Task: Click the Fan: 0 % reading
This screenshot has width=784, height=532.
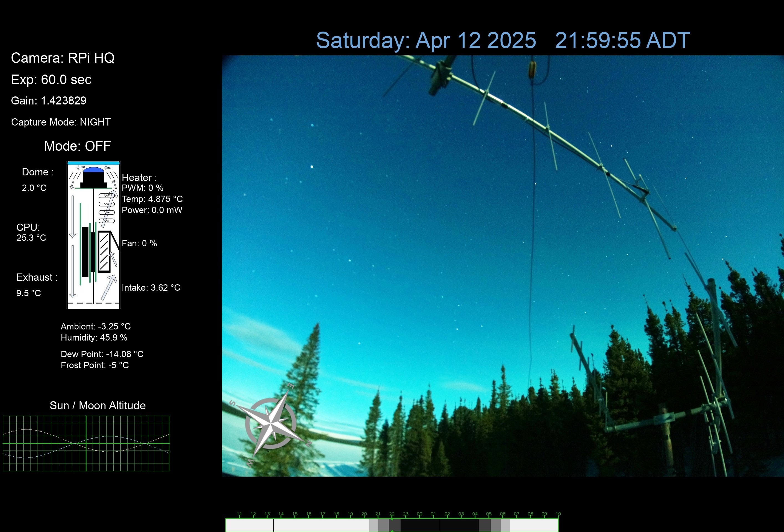Action: point(139,243)
